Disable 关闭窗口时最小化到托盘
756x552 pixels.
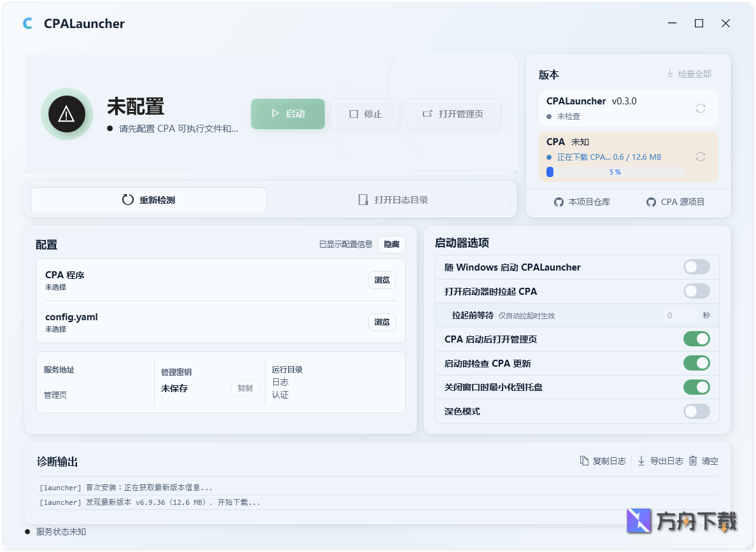(696, 387)
